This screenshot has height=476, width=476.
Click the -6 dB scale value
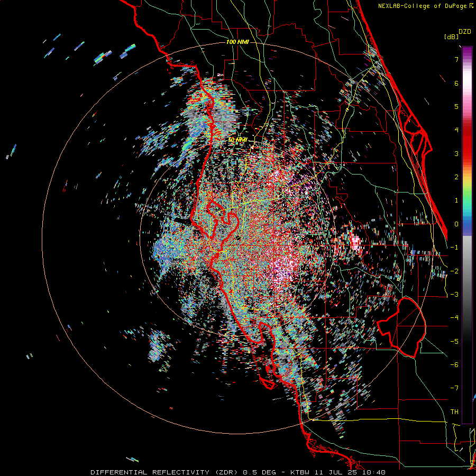click(454, 365)
